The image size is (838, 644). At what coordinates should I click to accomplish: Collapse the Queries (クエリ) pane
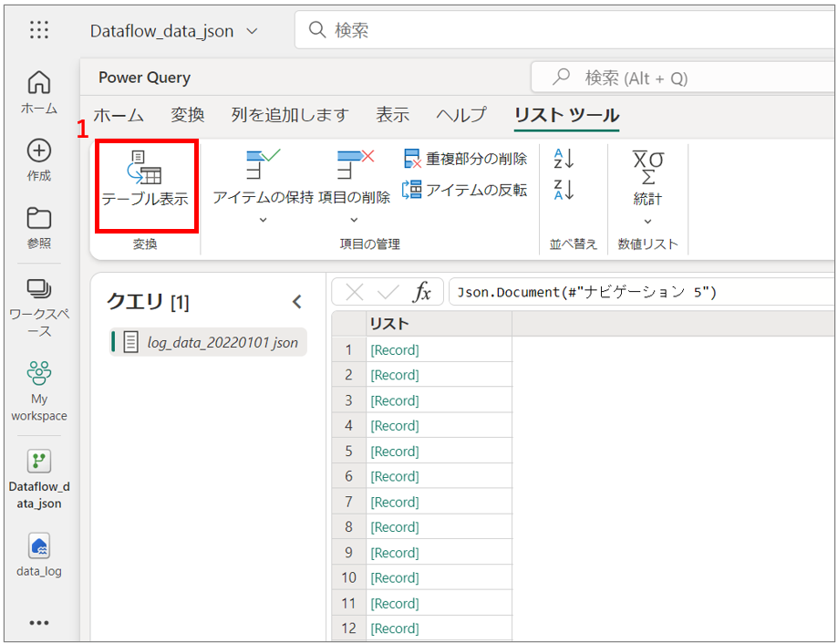click(297, 302)
